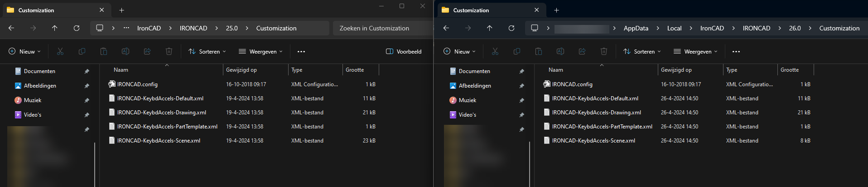This screenshot has height=187, width=868.
Task: Click Share icon in left window toolbar
Action: click(x=147, y=52)
